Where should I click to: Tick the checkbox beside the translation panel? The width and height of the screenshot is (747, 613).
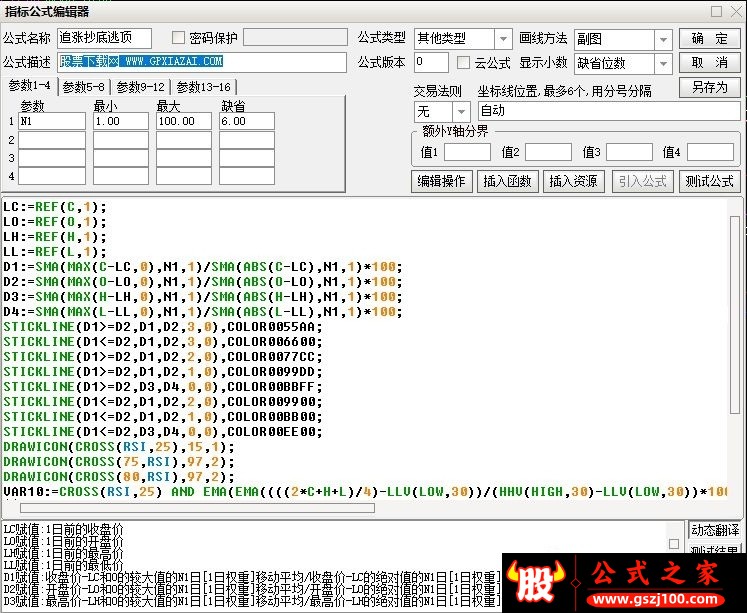[674, 544]
